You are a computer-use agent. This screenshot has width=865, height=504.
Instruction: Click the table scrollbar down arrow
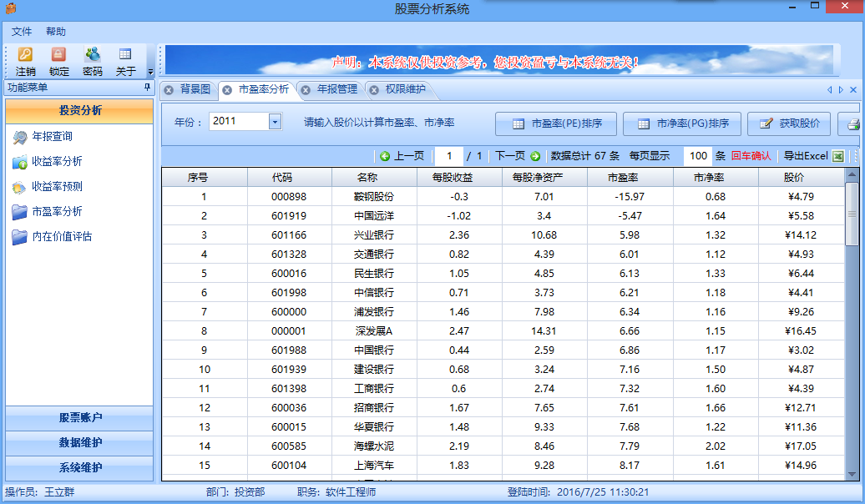click(x=852, y=474)
